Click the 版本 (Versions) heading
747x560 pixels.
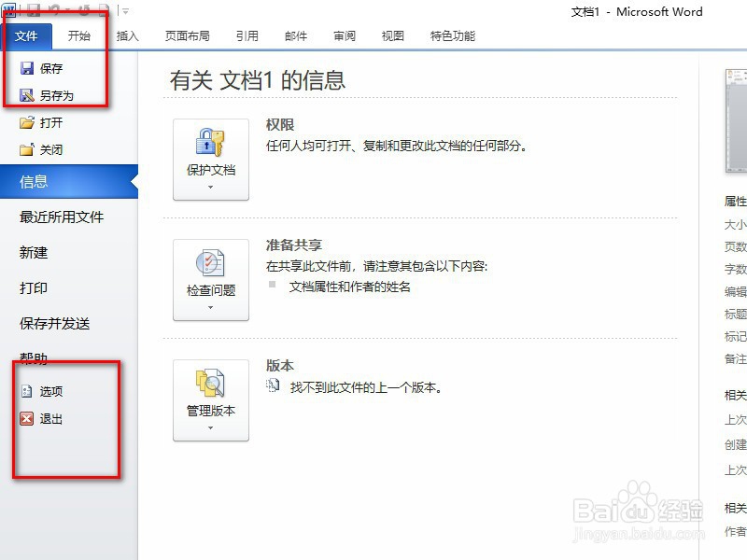point(280,366)
